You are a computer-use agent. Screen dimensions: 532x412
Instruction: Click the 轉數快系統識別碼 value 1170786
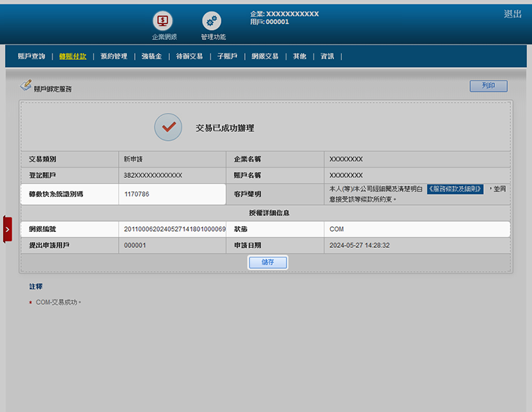tap(137, 195)
